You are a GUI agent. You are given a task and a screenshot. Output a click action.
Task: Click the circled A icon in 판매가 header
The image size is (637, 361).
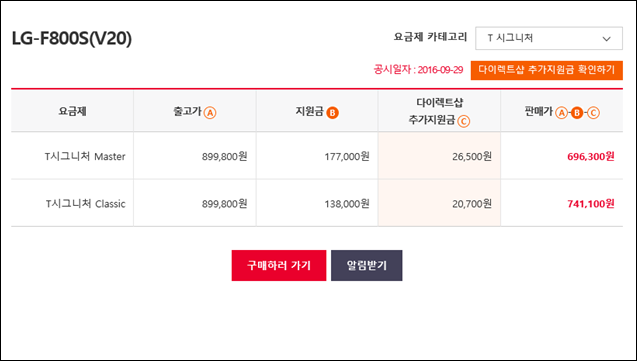tap(561, 112)
